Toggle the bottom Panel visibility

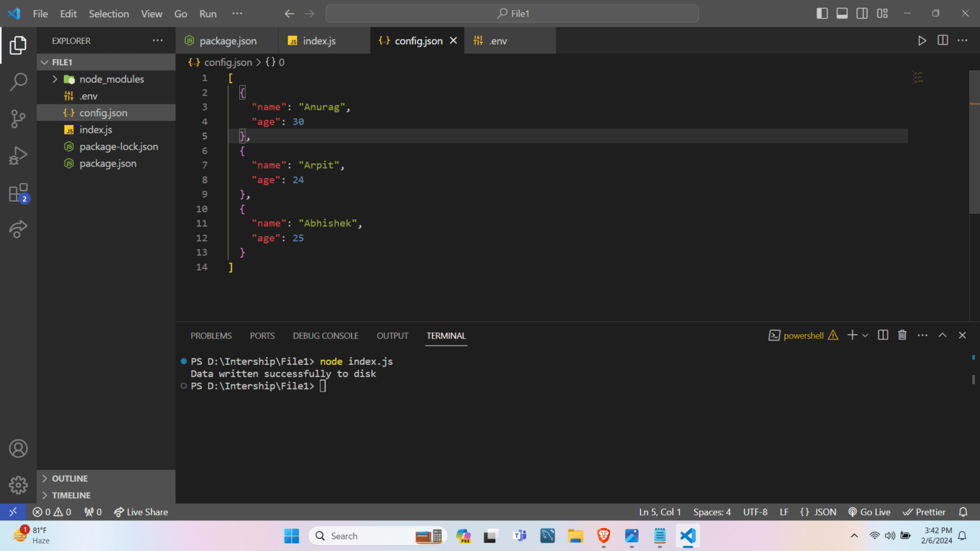[x=842, y=13]
